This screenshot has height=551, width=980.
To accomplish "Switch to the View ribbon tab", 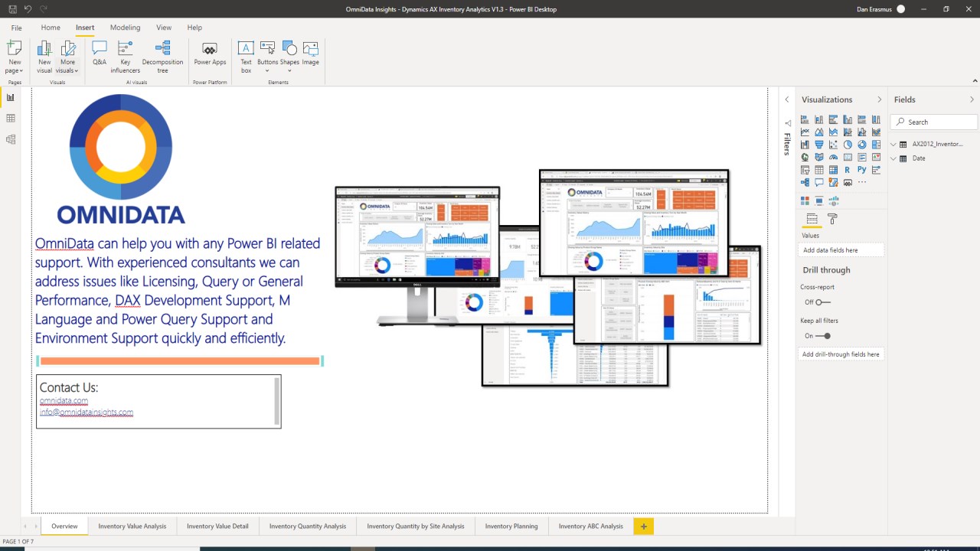I will coord(164,28).
